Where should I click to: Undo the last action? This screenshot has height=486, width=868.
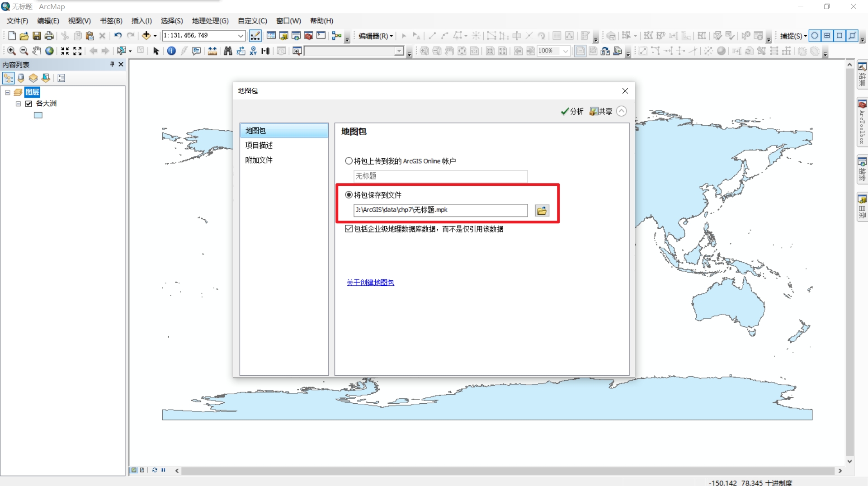pyautogui.click(x=118, y=36)
